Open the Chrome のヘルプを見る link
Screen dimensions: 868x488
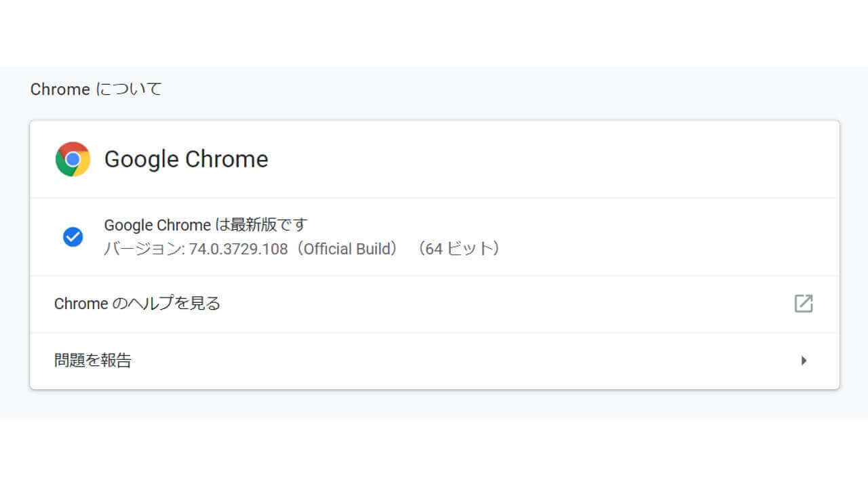(x=137, y=304)
